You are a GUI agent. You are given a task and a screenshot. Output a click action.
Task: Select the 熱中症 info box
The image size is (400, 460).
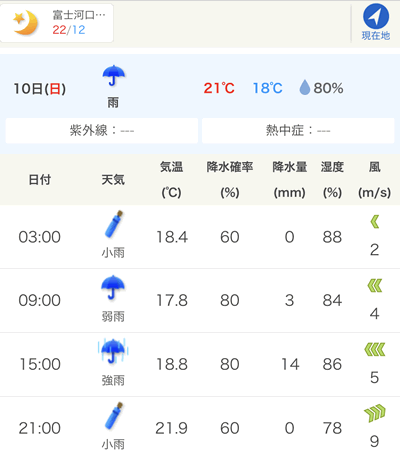[x=298, y=130]
